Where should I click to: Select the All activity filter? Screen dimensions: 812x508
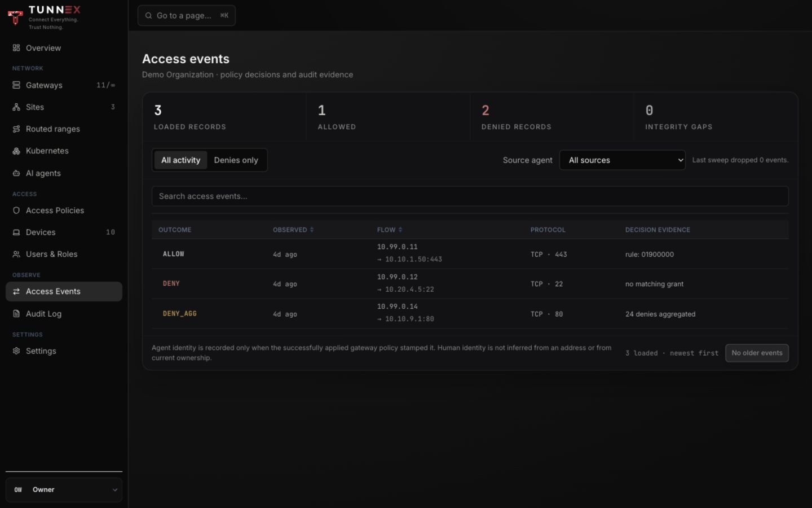tap(180, 160)
